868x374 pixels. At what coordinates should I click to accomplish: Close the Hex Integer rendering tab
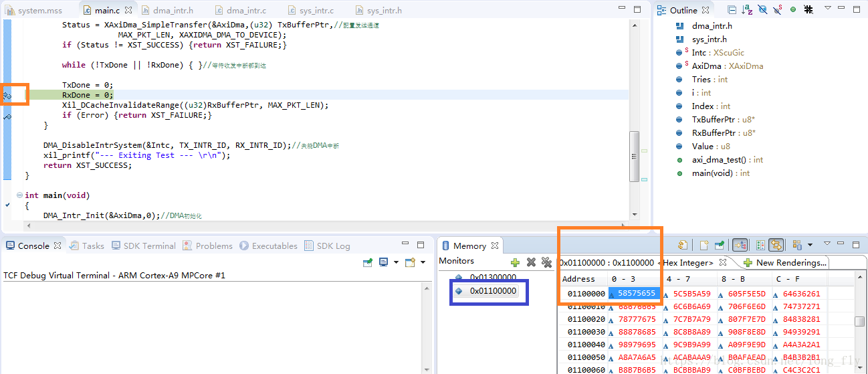pyautogui.click(x=723, y=262)
